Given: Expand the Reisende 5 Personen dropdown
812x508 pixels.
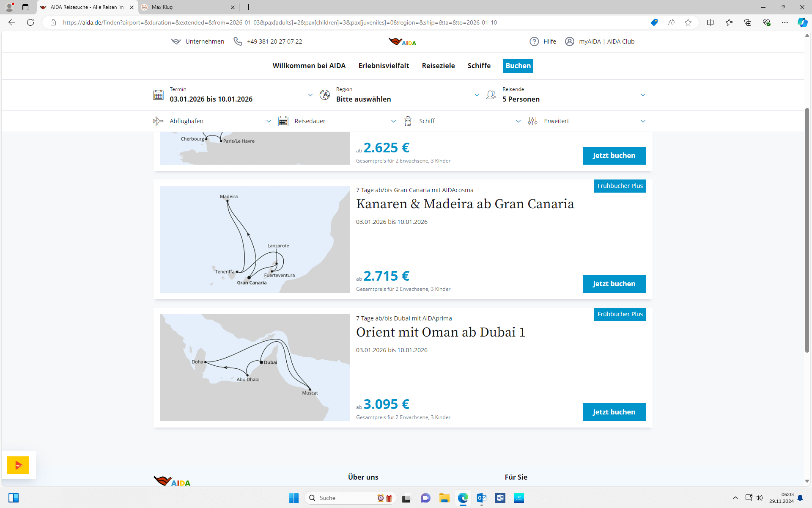Looking at the screenshot, I should (642, 95).
